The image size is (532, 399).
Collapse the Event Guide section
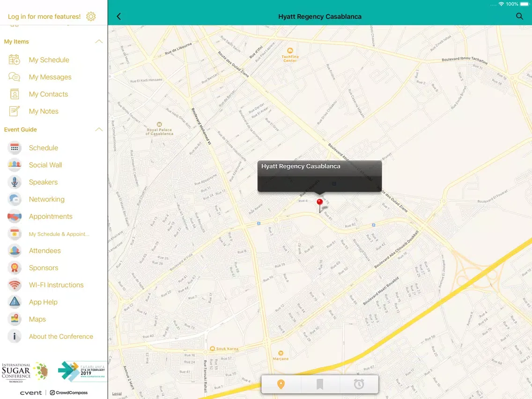pyautogui.click(x=99, y=129)
